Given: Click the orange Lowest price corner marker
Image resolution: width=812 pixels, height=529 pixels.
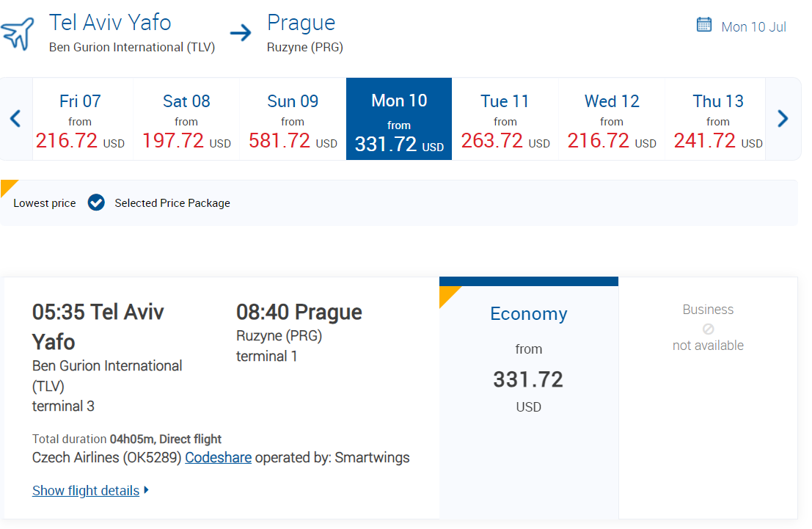Looking at the screenshot, I should tap(8, 186).
